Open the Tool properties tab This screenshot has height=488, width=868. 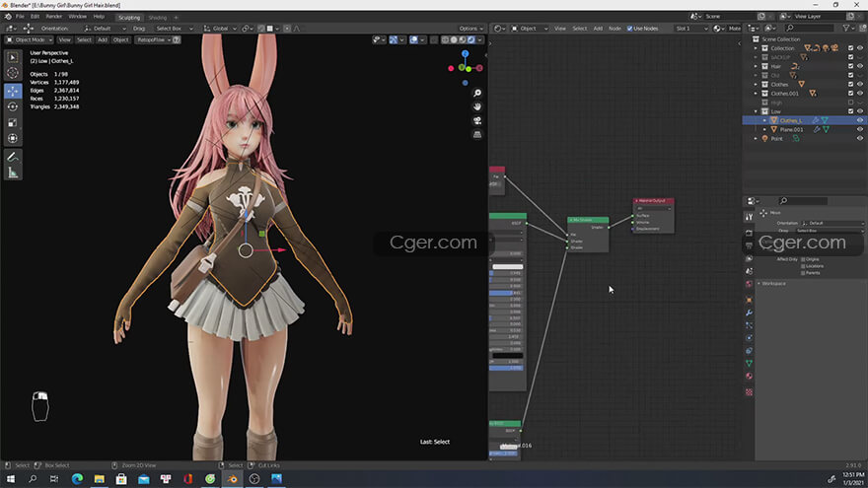(749, 217)
